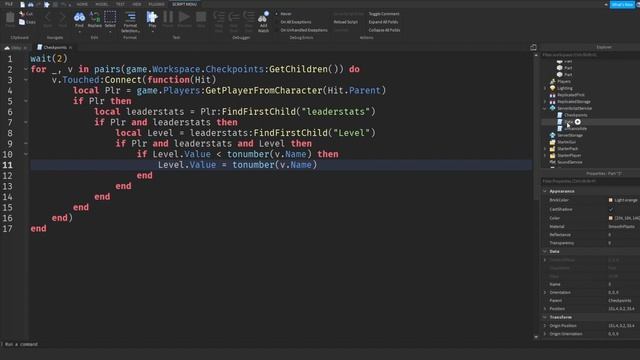The height and width of the screenshot is (360, 640).
Task: Click the Forward navigate arrow
Action: tap(62, 17)
